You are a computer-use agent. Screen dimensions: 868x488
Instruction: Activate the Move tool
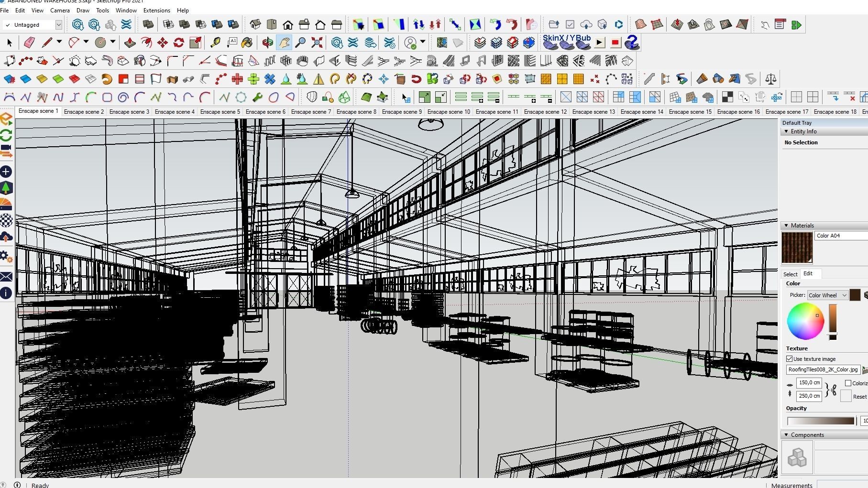162,43
